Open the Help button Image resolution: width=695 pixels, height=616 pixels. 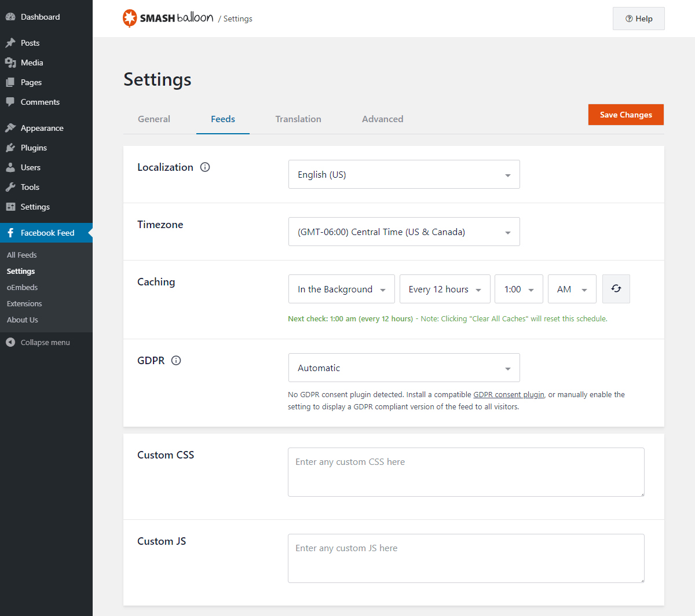click(638, 19)
